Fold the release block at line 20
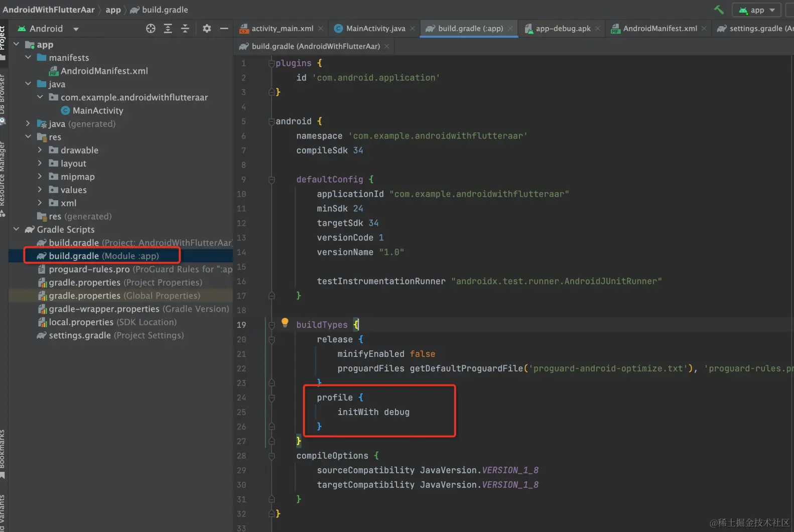The width and height of the screenshot is (794, 532). pos(272,340)
